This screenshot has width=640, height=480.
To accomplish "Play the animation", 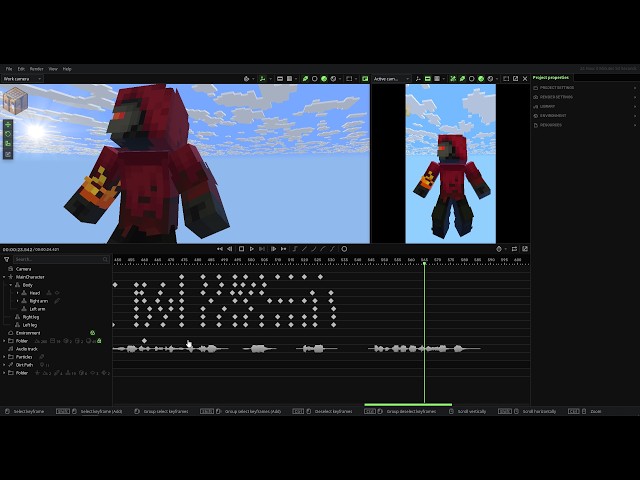I will pyautogui.click(x=252, y=249).
